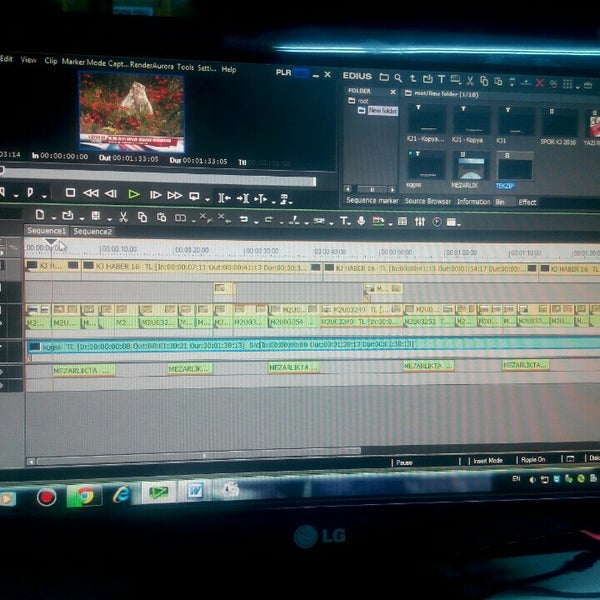Image resolution: width=600 pixels, height=600 pixels.
Task: Click the Ripple On status indicator
Action: (x=533, y=459)
